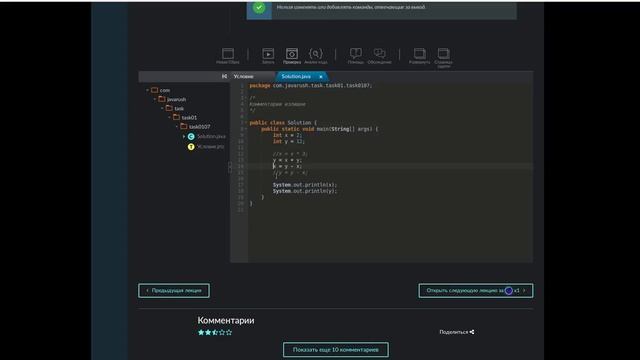Click the 'int x = 2;' line

pos(287,135)
